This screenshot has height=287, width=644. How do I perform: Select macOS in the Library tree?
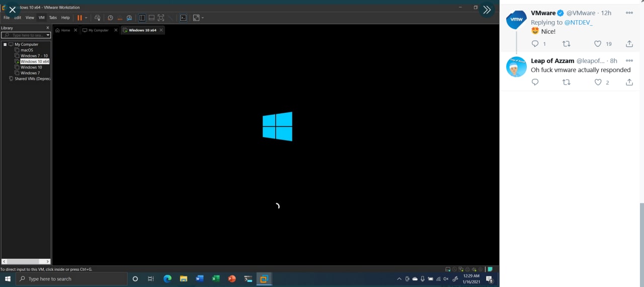click(x=27, y=50)
